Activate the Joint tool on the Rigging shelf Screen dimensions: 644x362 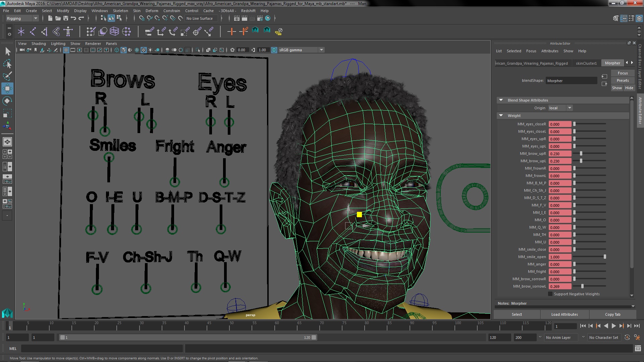[33, 32]
